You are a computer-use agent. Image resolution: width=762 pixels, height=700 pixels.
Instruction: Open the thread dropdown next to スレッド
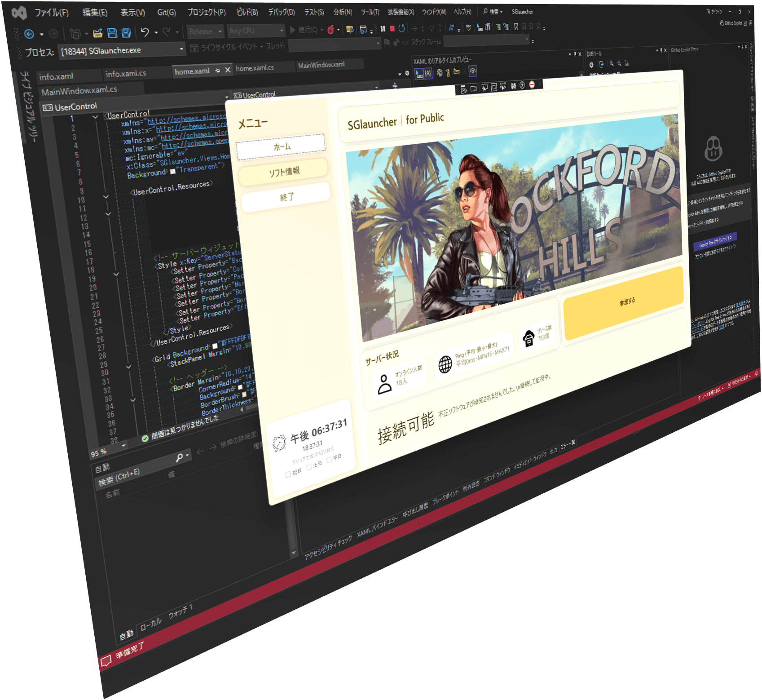(334, 44)
